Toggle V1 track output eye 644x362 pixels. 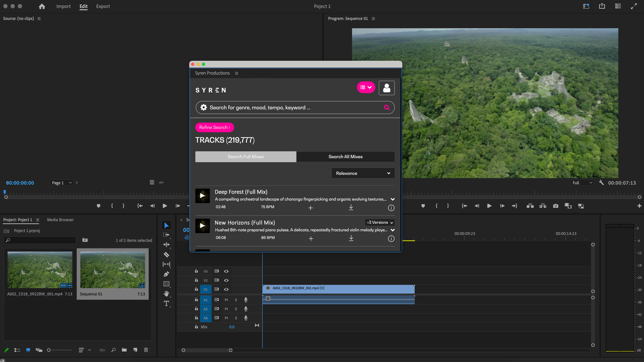226,289
